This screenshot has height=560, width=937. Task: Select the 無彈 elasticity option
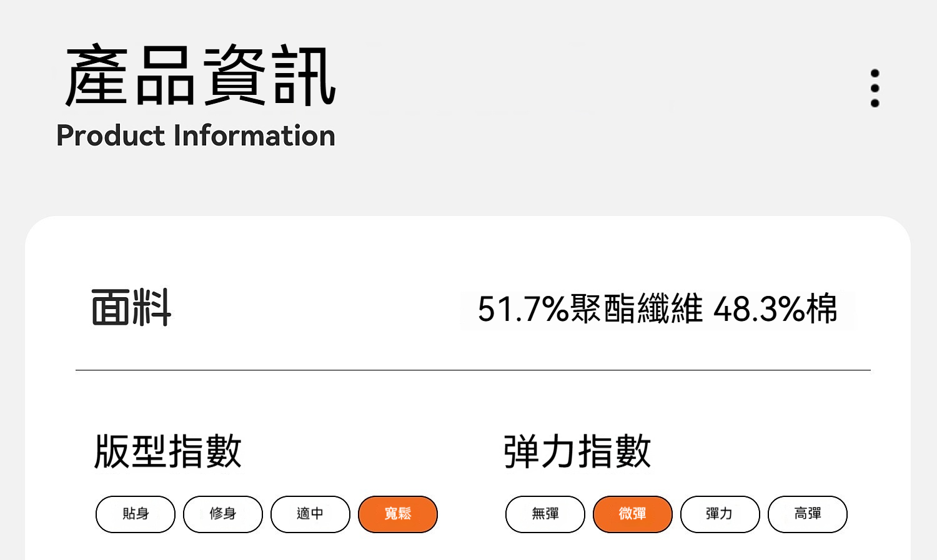pos(545,514)
